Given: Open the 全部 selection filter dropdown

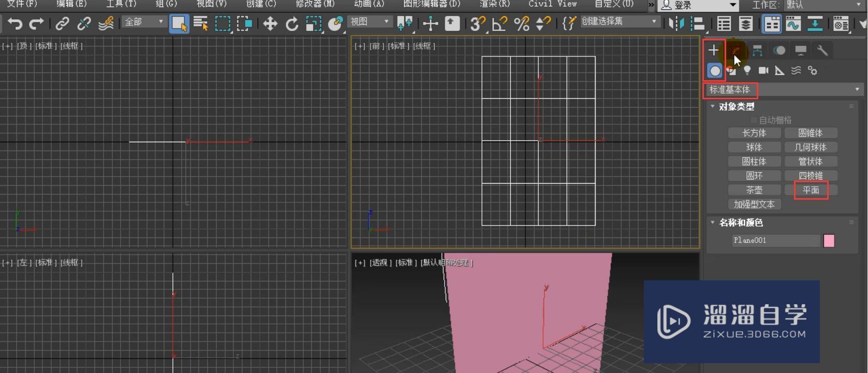Looking at the screenshot, I should 144,22.
